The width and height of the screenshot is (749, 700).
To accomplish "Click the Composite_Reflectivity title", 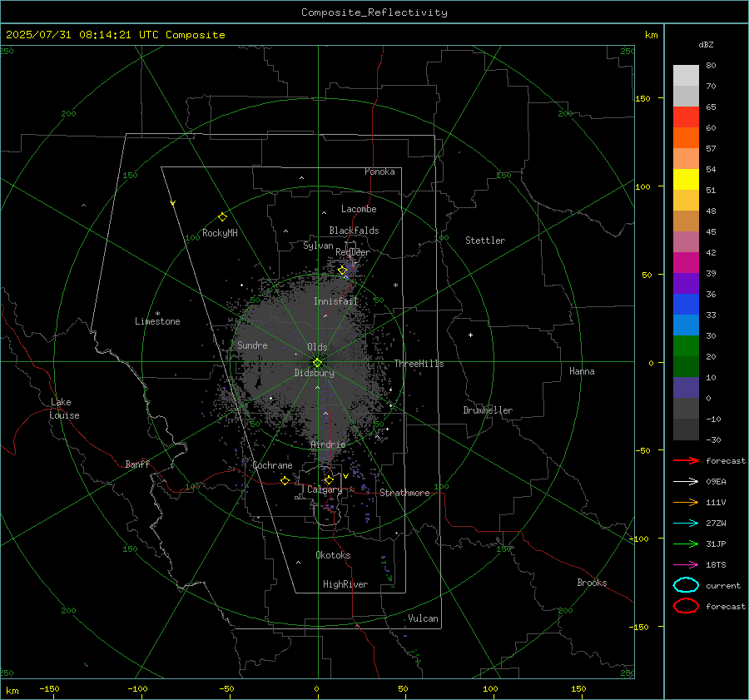I will pos(374,12).
